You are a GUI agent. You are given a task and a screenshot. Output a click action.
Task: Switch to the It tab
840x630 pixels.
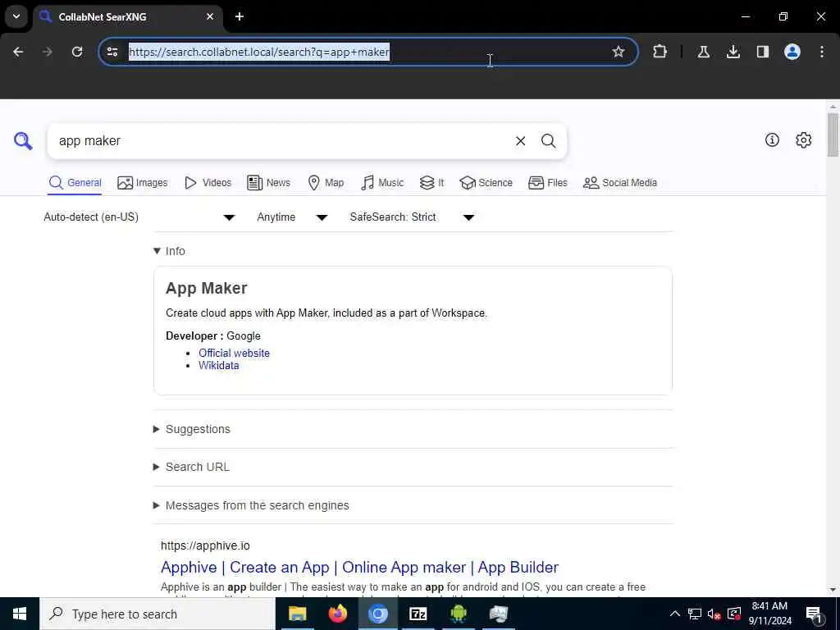431,183
